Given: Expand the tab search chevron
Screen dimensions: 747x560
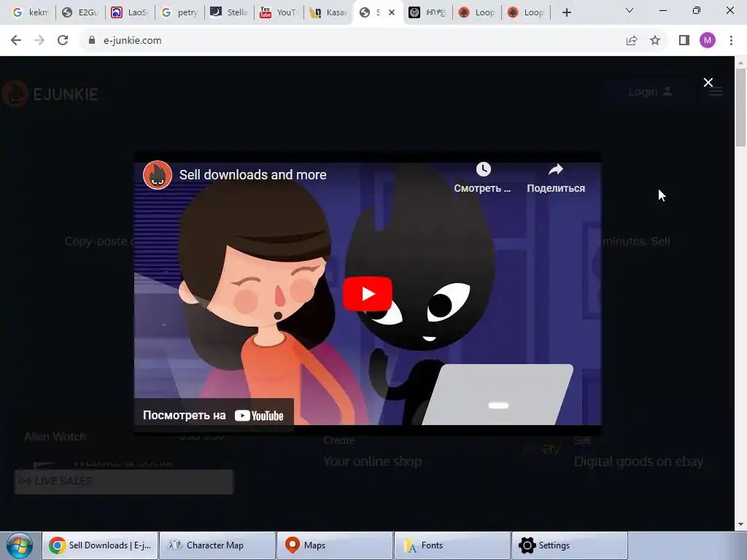Looking at the screenshot, I should coord(630,10).
